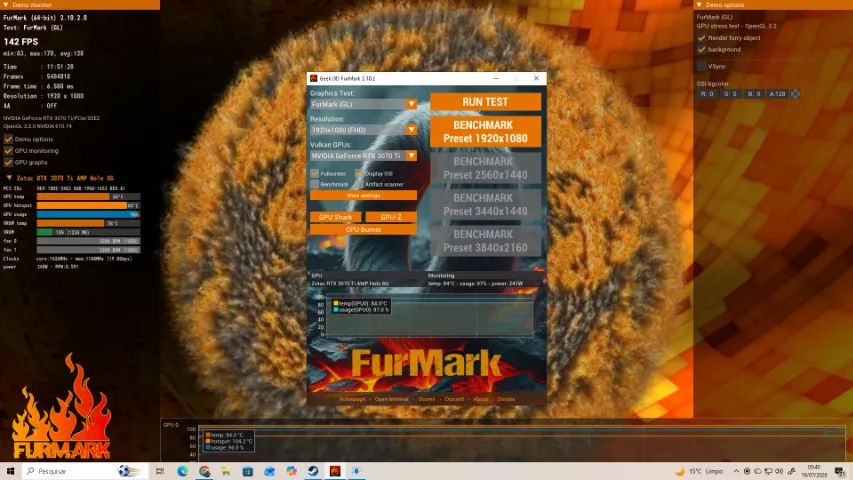Click the Pesquisar search box
Screen dimensions: 853x480
tap(84, 471)
